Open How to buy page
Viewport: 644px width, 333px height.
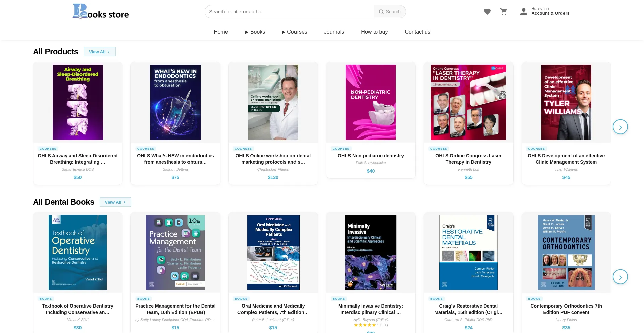pyautogui.click(x=374, y=32)
